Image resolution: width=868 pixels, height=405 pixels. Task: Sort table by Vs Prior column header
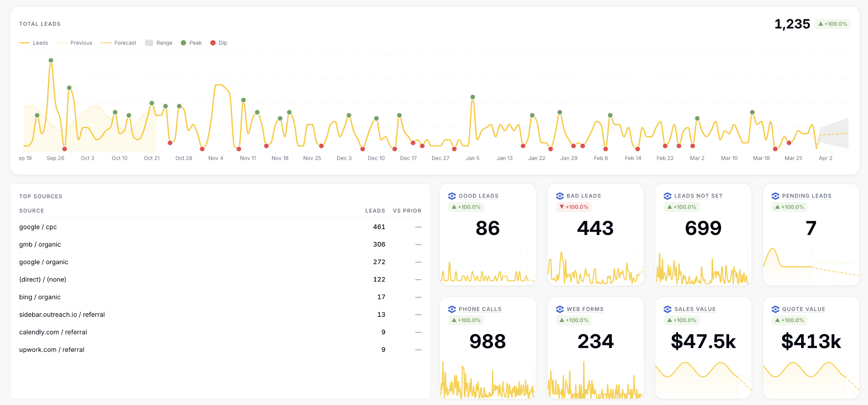pos(407,211)
